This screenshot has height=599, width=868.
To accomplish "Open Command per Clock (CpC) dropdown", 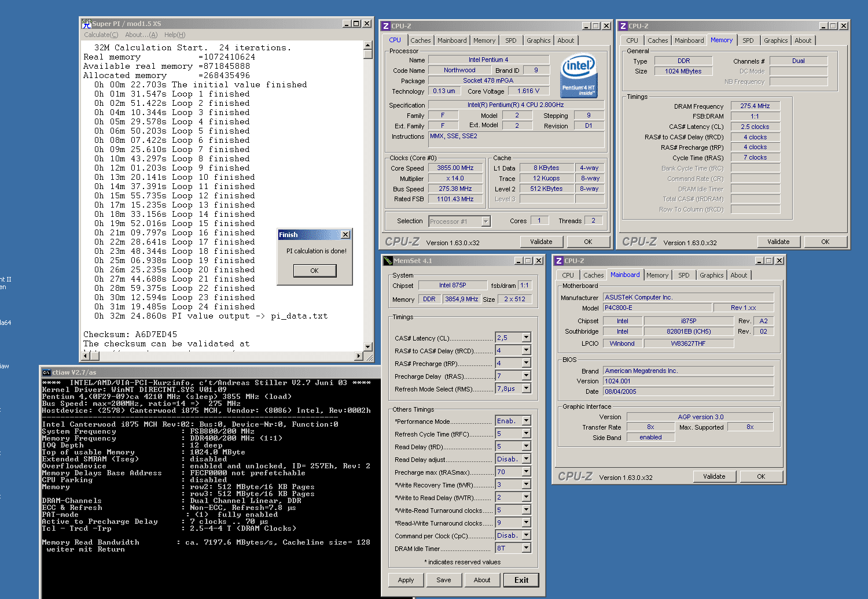I will (527, 535).
